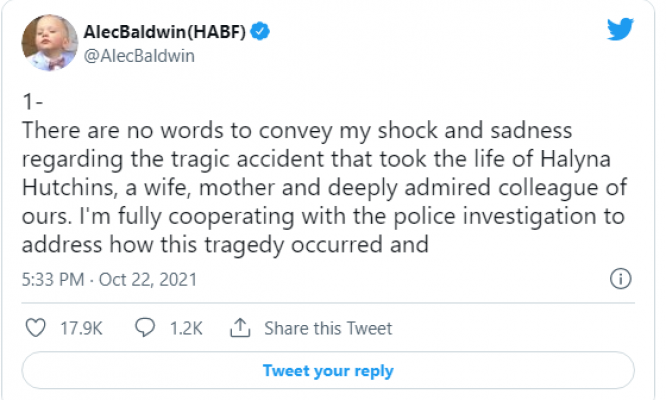This screenshot has width=666, height=400.
Task: Click the 5:33 PM time text
Action: (49, 277)
